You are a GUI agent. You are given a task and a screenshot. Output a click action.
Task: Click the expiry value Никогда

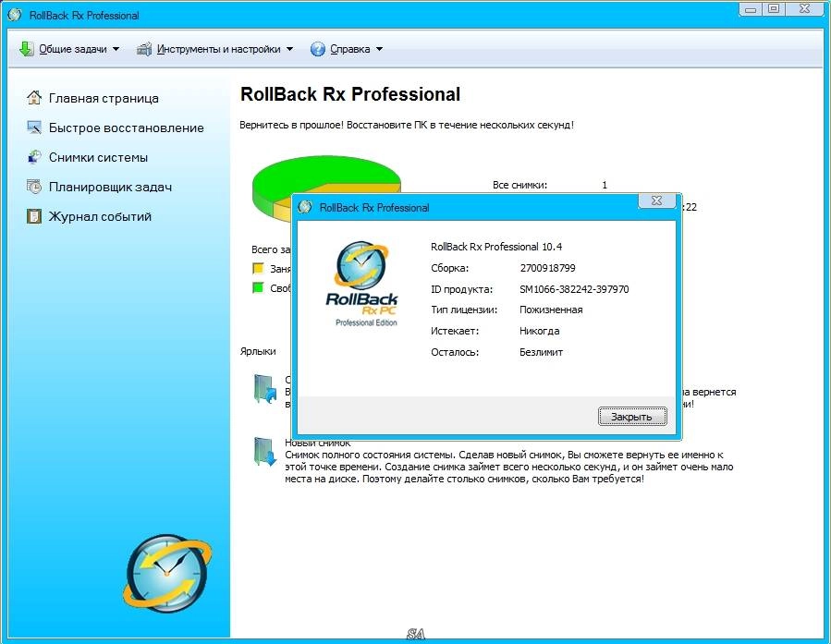(539, 331)
